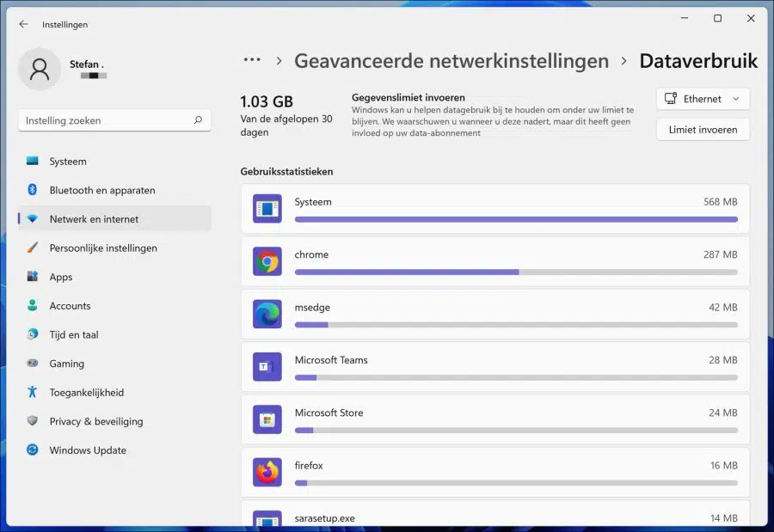
Task: Select the 287 MB value for chrome
Action: click(x=720, y=254)
